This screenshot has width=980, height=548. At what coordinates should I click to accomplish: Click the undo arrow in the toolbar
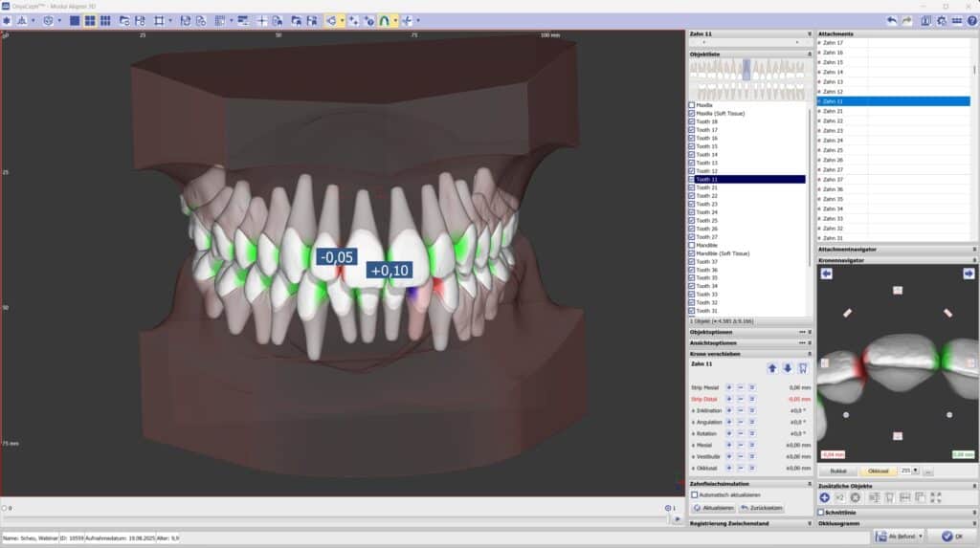tap(892, 20)
